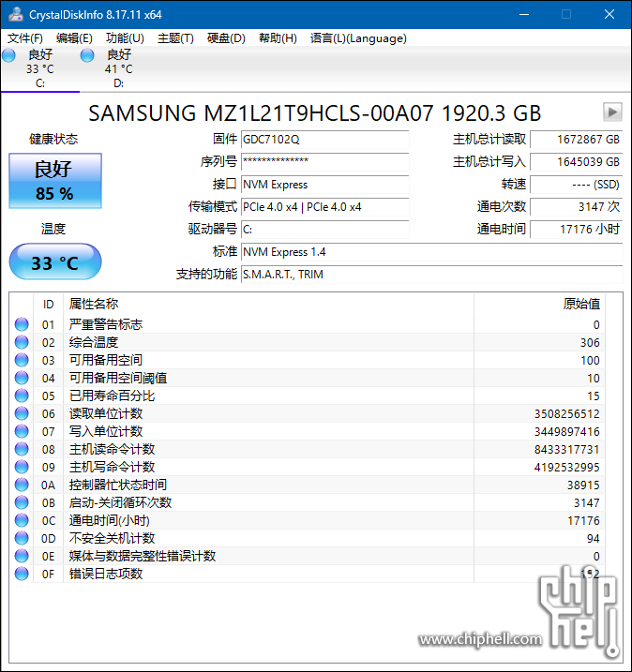Open the 主题(T) menu
The width and height of the screenshot is (632, 672).
click(x=175, y=38)
